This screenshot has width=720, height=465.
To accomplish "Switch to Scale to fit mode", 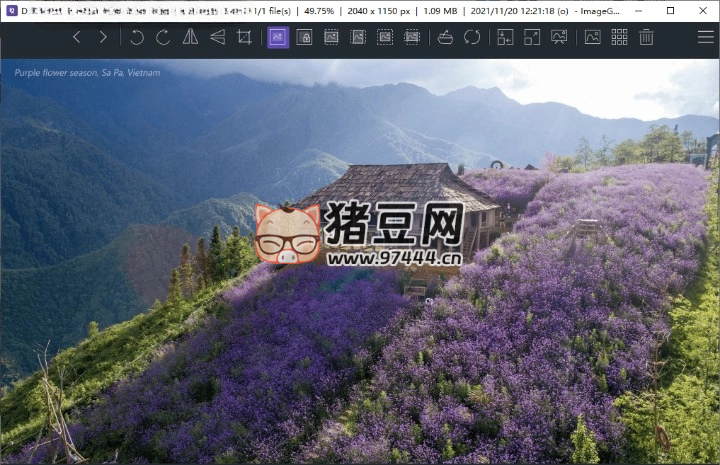I will tap(385, 37).
